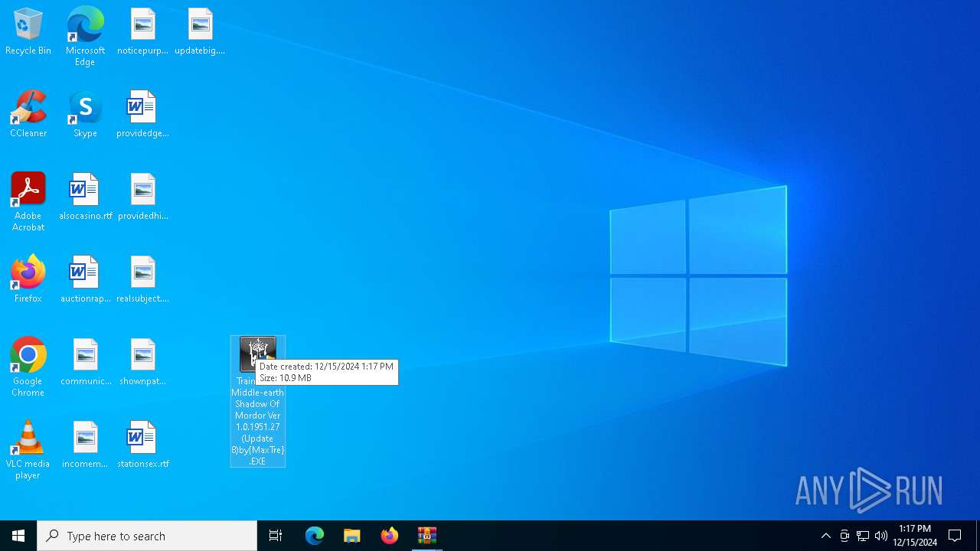Image resolution: width=980 pixels, height=551 pixels.
Task: Click the taskbar search box
Action: (x=147, y=536)
